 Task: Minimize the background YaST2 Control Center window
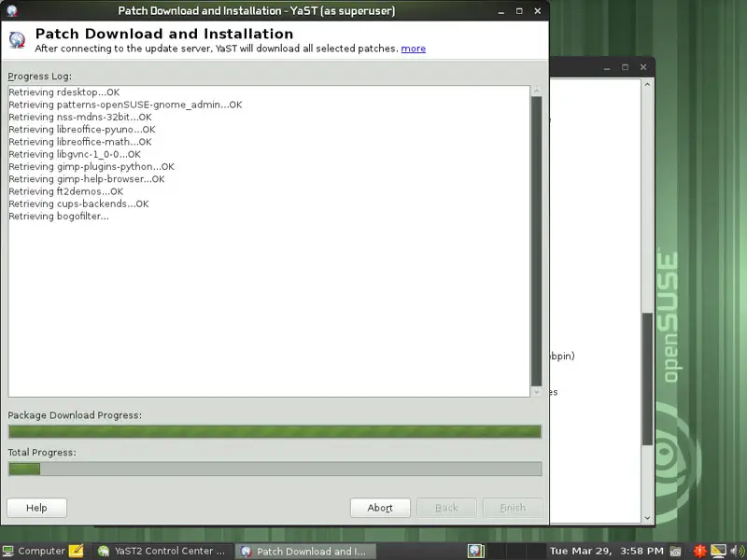click(x=606, y=67)
